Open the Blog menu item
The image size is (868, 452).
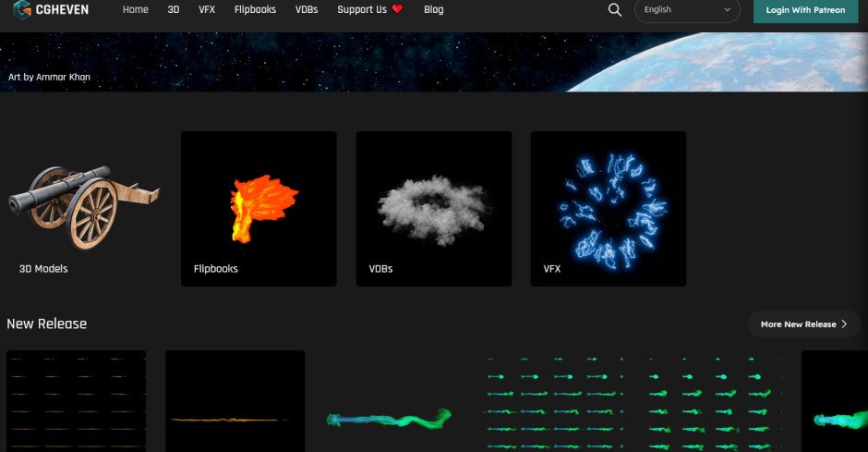click(x=433, y=9)
